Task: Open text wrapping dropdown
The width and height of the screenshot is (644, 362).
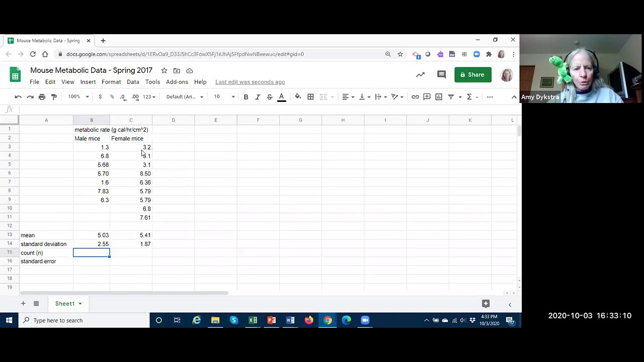Action: pos(381,97)
